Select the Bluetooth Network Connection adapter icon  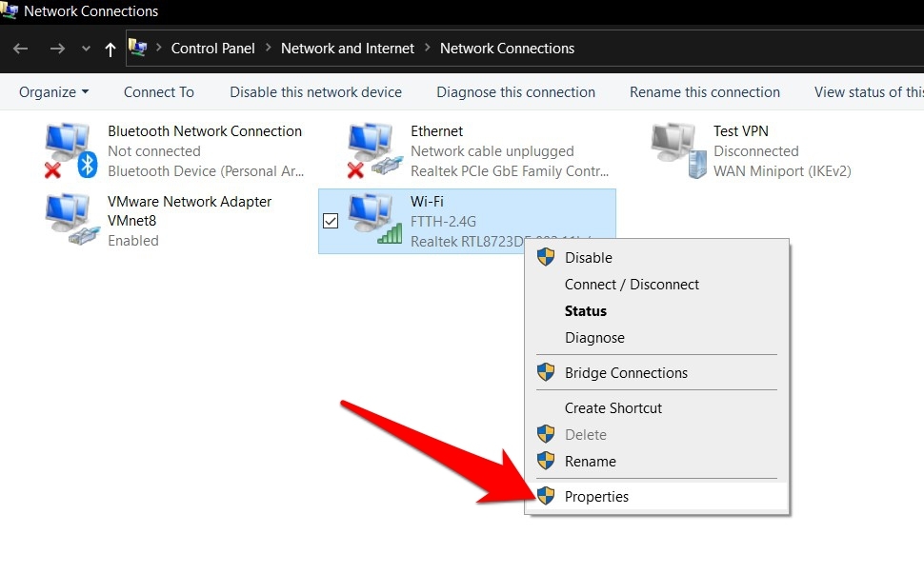click(x=70, y=150)
